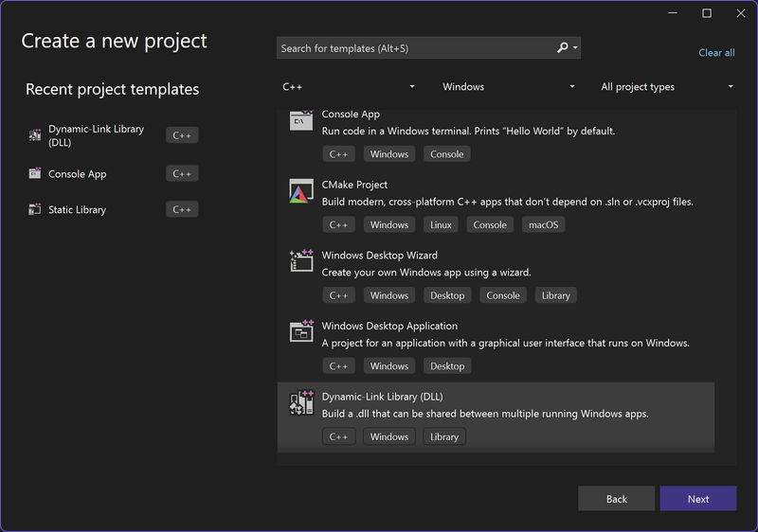Click the Clear all link

click(x=716, y=53)
